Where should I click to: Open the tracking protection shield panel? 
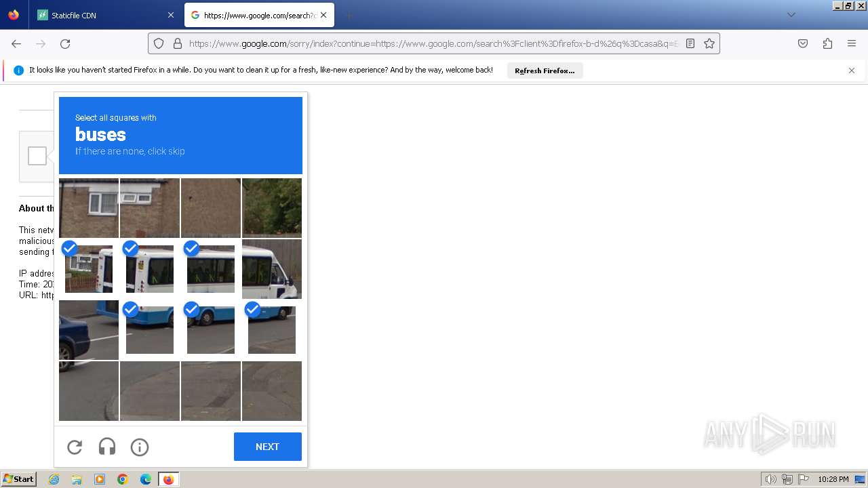coord(159,43)
